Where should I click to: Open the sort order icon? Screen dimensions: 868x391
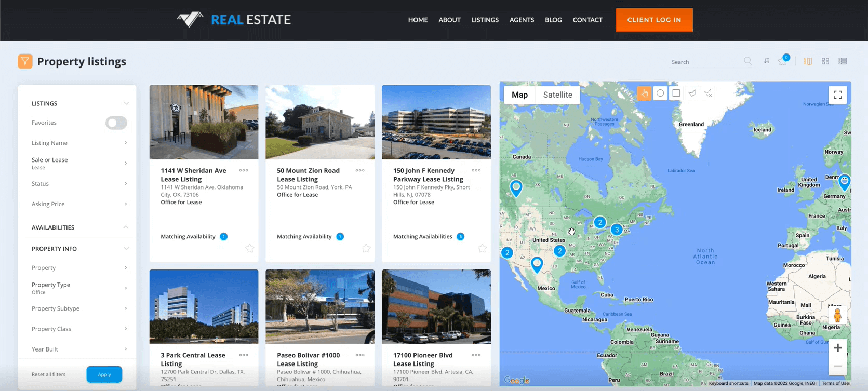tap(766, 61)
